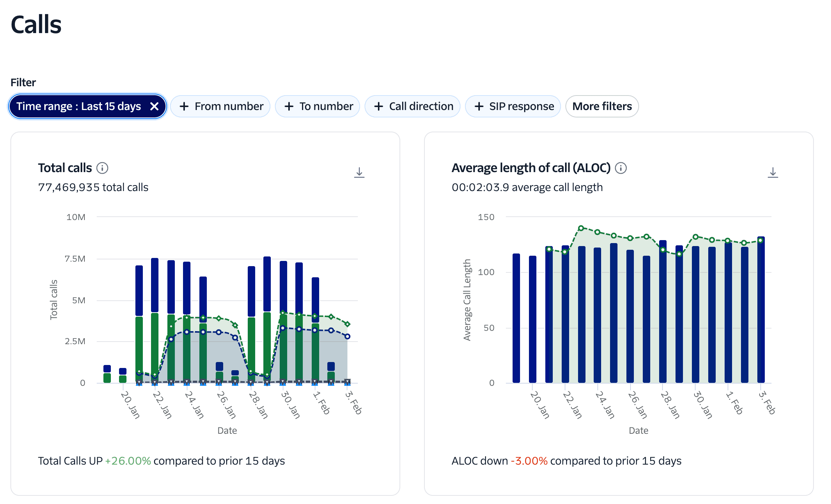Download the ALOC chart data

(x=773, y=172)
